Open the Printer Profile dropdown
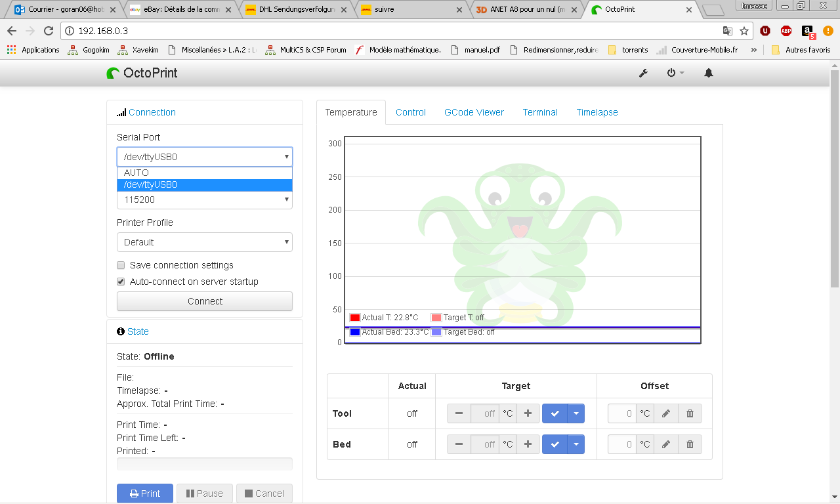 205,242
